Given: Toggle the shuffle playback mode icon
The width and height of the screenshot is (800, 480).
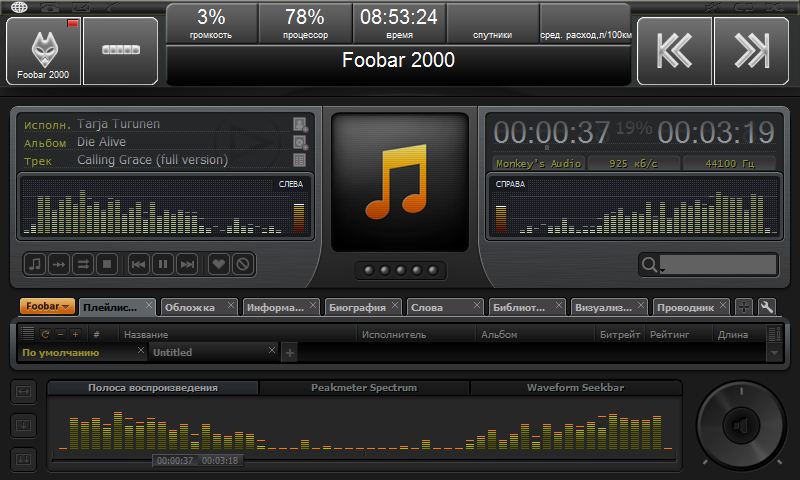Looking at the screenshot, I should [x=83, y=264].
